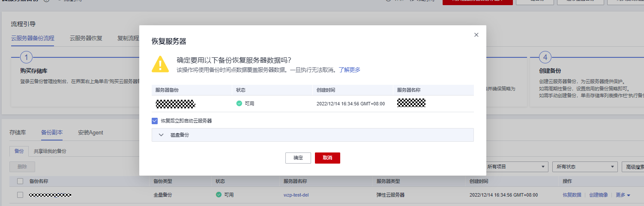
Task: Click the dialog time 2022/12/14 16:34:56 GMT+08:00
Action: coord(350,104)
